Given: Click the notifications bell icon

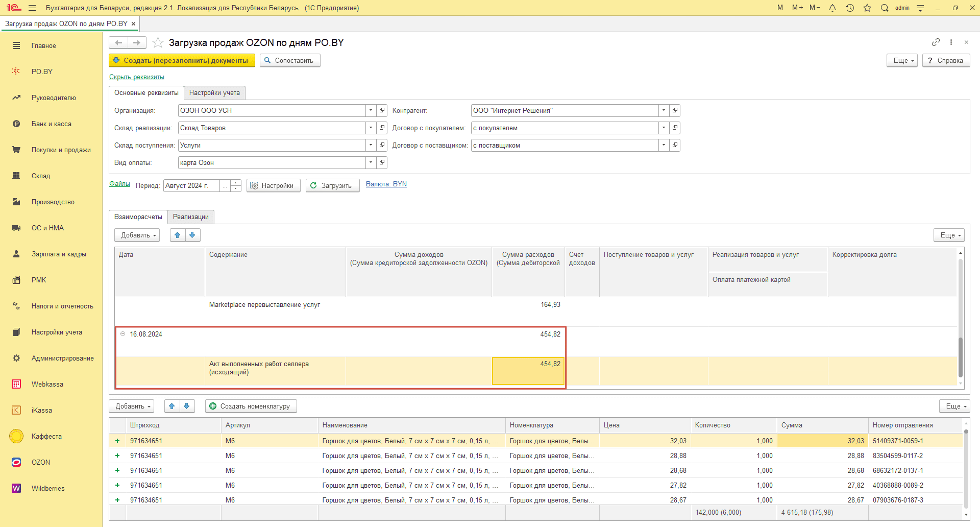Looking at the screenshot, I should pos(832,8).
